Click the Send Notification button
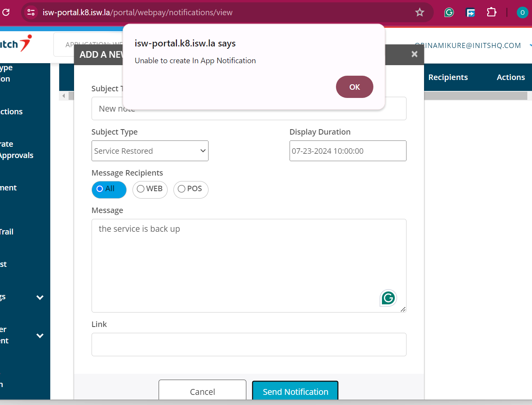This screenshot has height=405, width=532. pyautogui.click(x=295, y=391)
